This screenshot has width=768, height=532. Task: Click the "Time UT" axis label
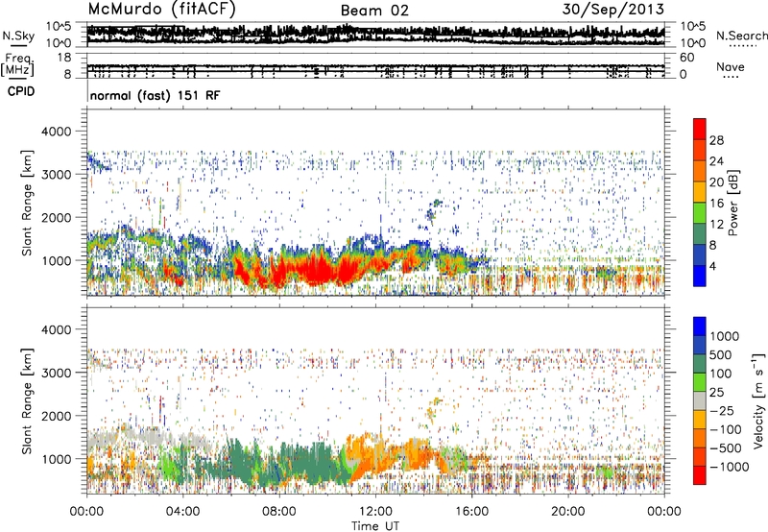[x=375, y=525]
